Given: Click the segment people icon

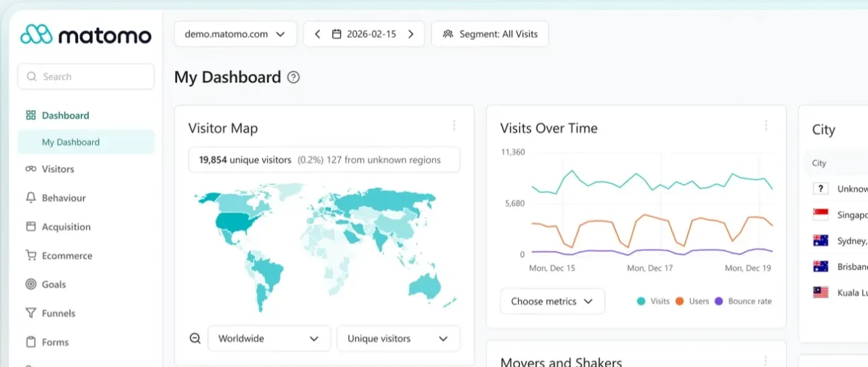Looking at the screenshot, I should (448, 34).
